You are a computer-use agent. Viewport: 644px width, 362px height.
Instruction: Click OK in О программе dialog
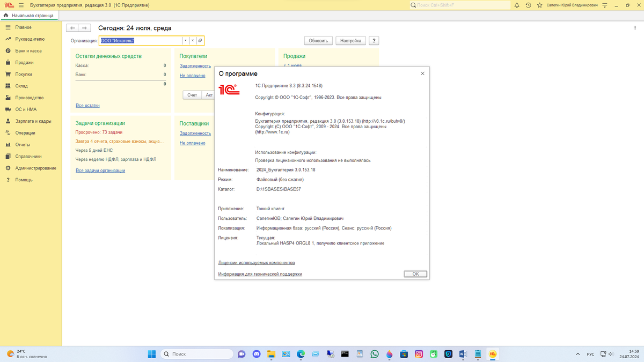point(415,274)
